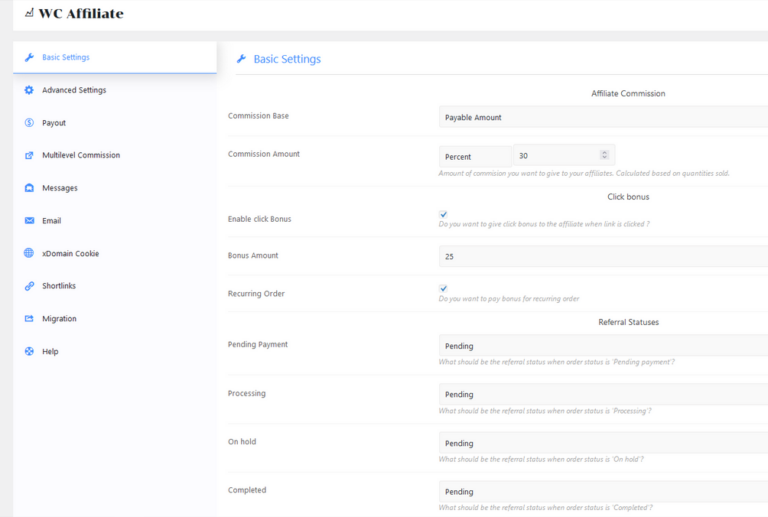Click the Pending Payment label
Screen dimensions: 768x517
coord(258,345)
